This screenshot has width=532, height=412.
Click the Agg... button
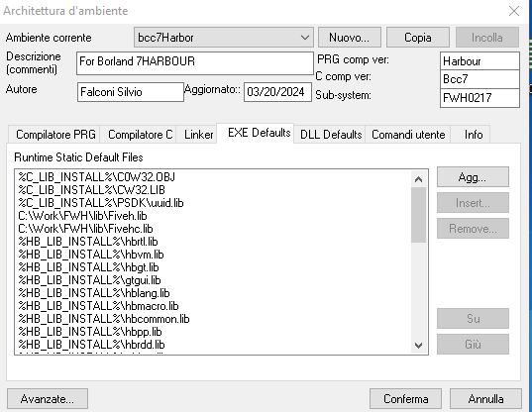(x=473, y=176)
